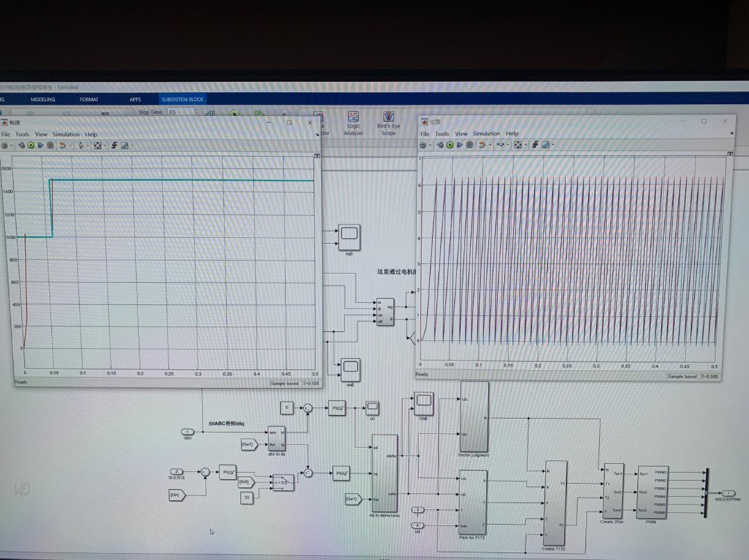749x560 pixels.
Task: Click cursor measurements icon in right scope
Action: (535, 145)
